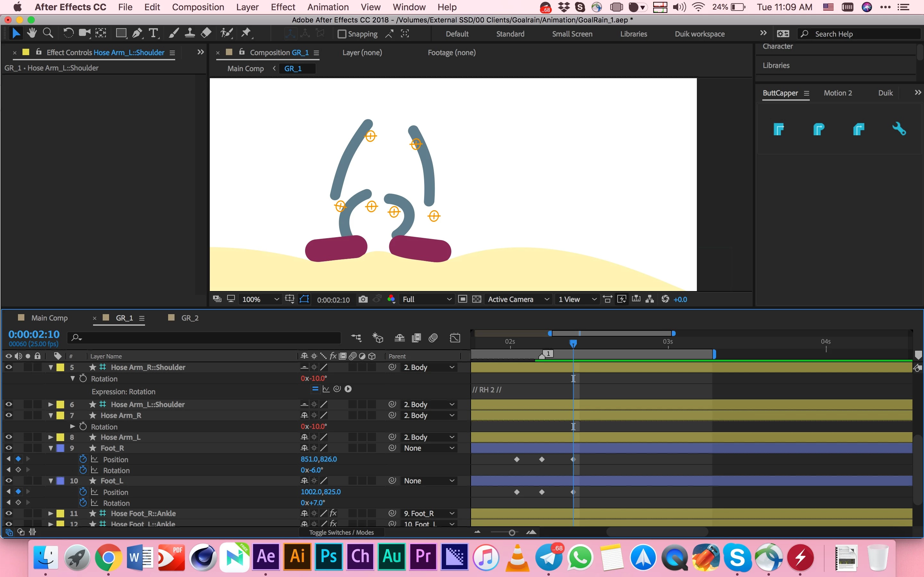The height and width of the screenshot is (577, 924).
Task: Hide the Hose Arm_L::Shoulder layer
Action: click(x=8, y=404)
